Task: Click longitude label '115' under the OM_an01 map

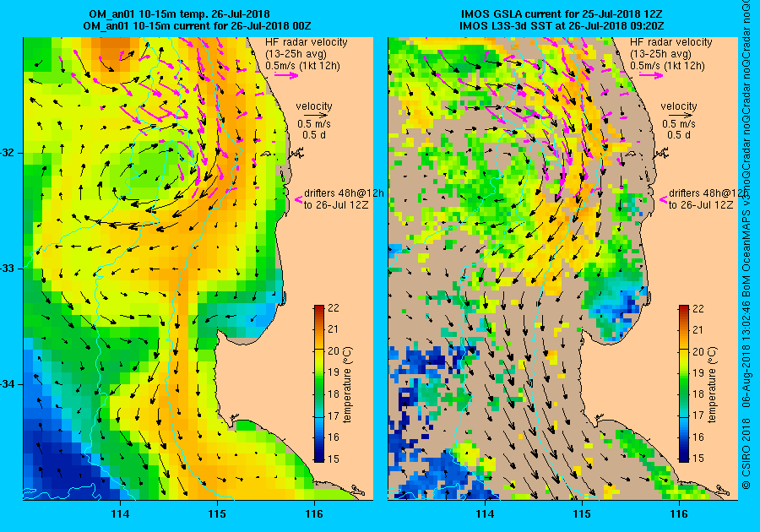Action: 217,514
